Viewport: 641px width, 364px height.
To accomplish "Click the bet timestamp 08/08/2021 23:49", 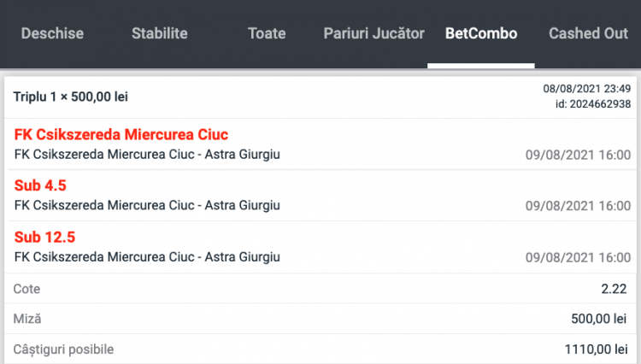I will point(586,89).
